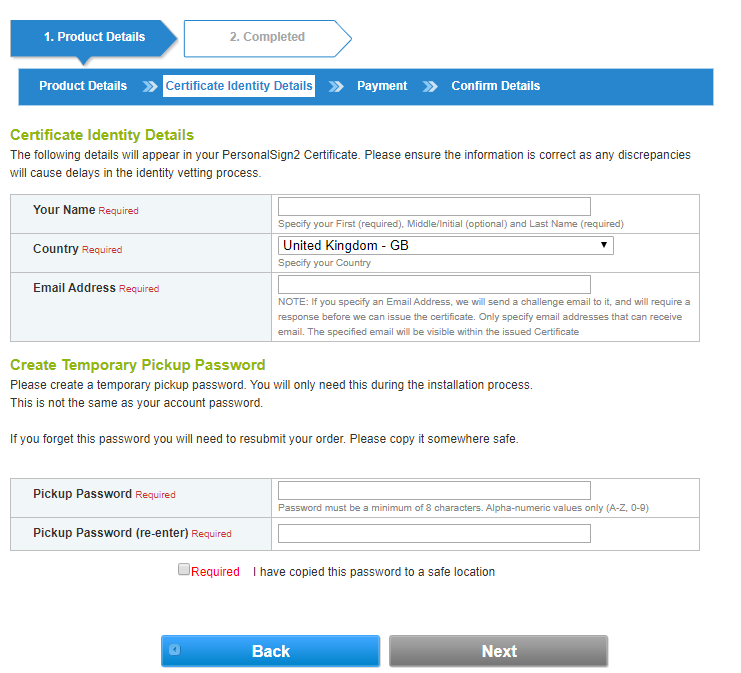Focus the Pickup Password field
The height and width of the screenshot is (673, 741).
434,491
